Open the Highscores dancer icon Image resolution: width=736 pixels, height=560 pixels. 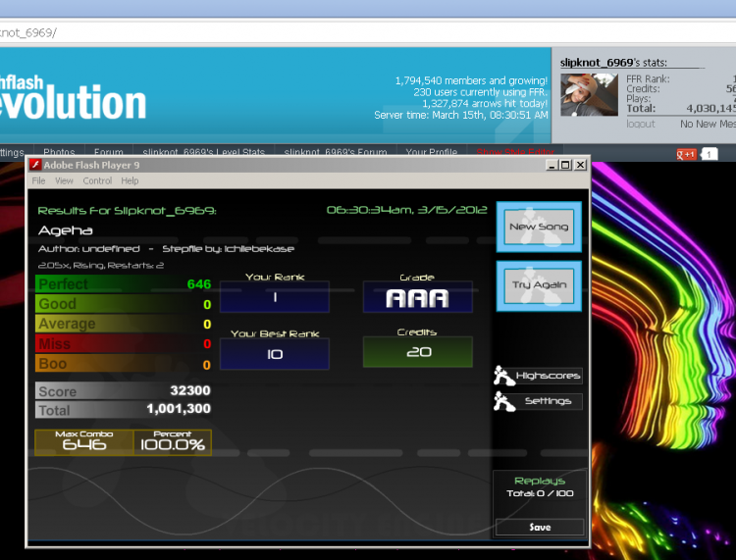click(504, 376)
